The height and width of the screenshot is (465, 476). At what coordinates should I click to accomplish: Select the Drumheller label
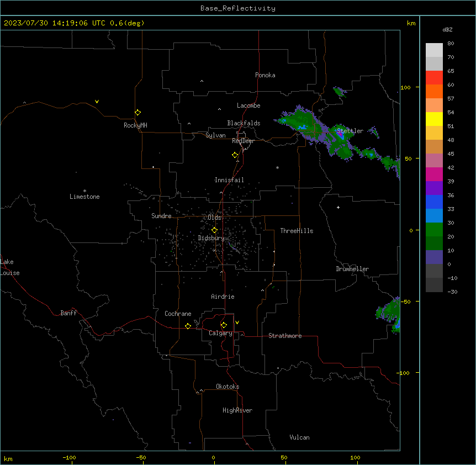coord(352,269)
